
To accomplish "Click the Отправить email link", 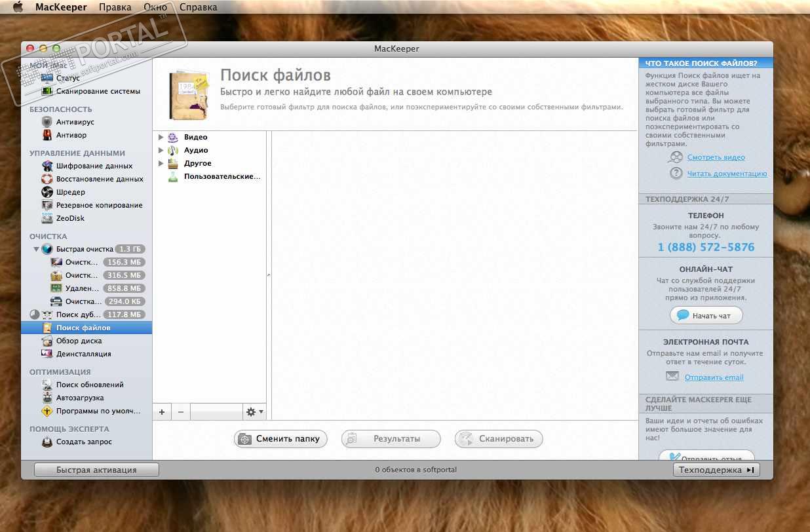I will tap(714, 377).
